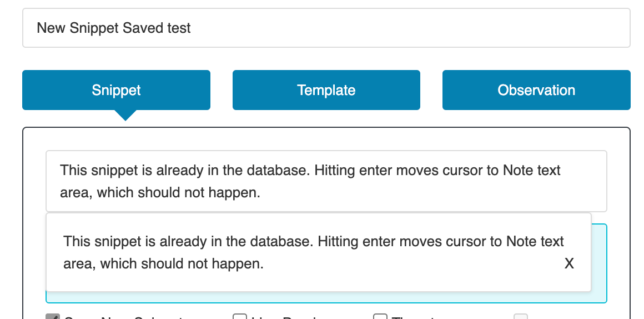
Task: Toggle the checked Save New Snippet checkbox
Action: [x=53, y=317]
